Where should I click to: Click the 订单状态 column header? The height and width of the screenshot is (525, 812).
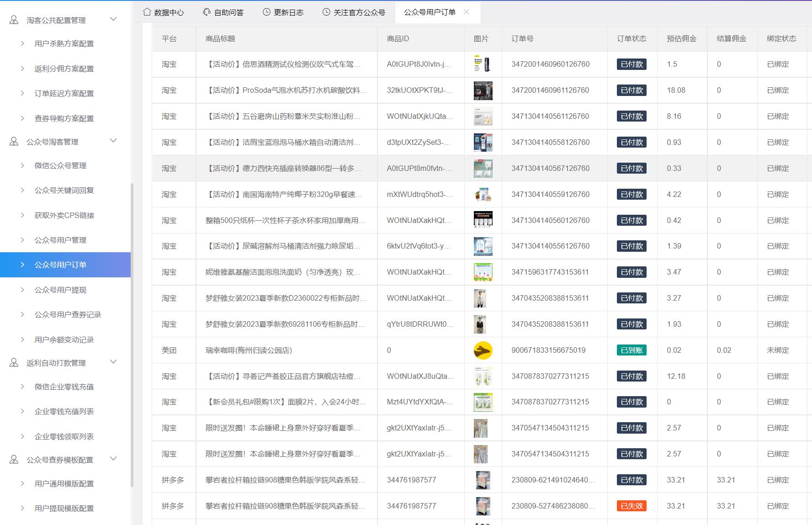click(x=632, y=39)
